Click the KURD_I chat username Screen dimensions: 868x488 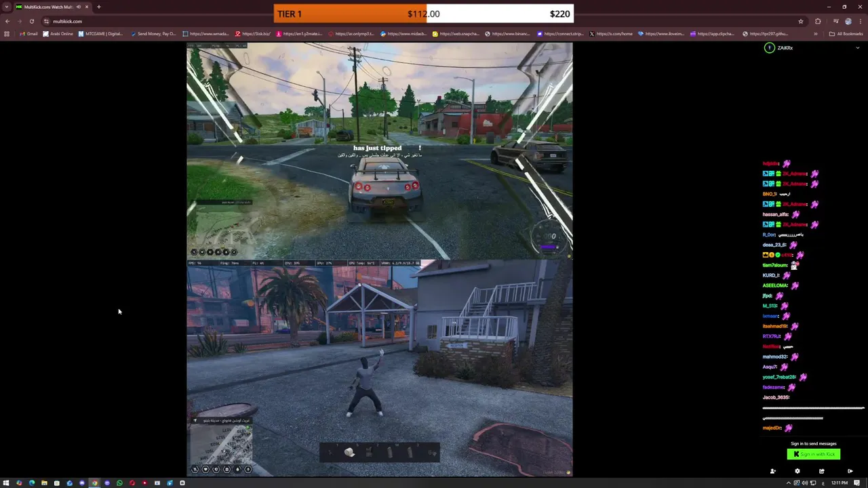pos(771,275)
